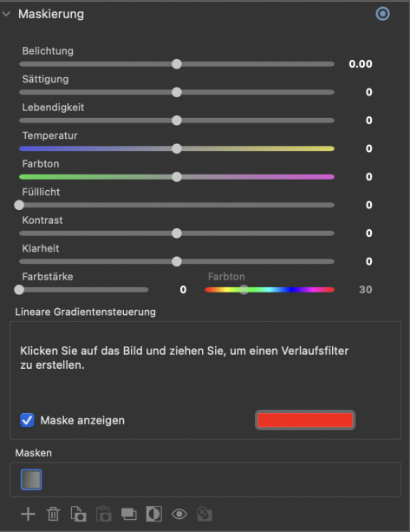
Task: Click the Belichtung value field 0.00
Action: pyautogui.click(x=361, y=63)
